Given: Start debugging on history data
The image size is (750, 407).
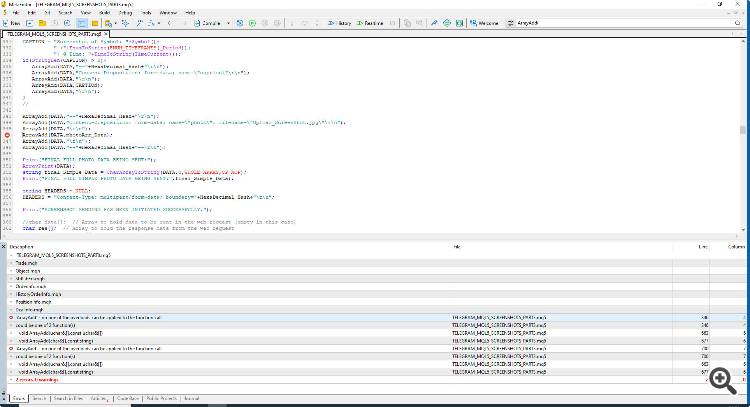Looking at the screenshot, I should point(340,23).
